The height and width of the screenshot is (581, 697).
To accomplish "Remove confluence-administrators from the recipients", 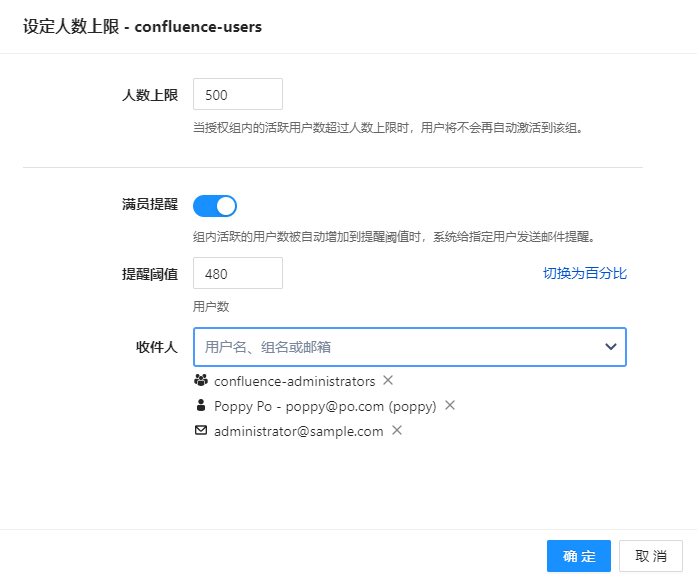I will [388, 381].
